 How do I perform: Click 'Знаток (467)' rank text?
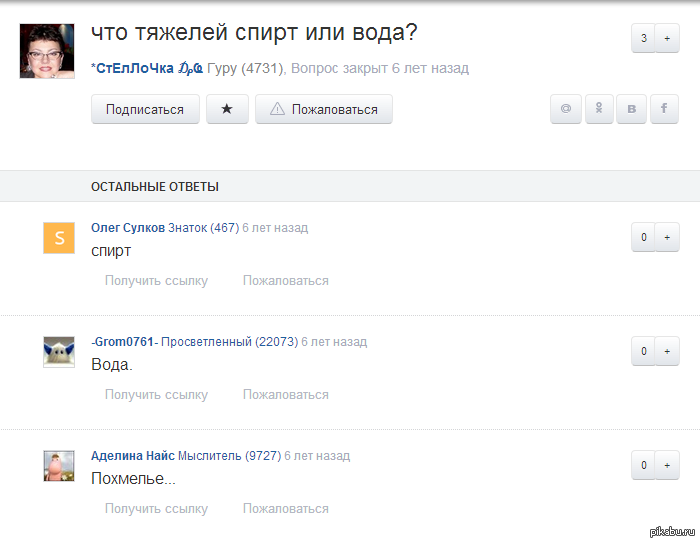pos(204,228)
